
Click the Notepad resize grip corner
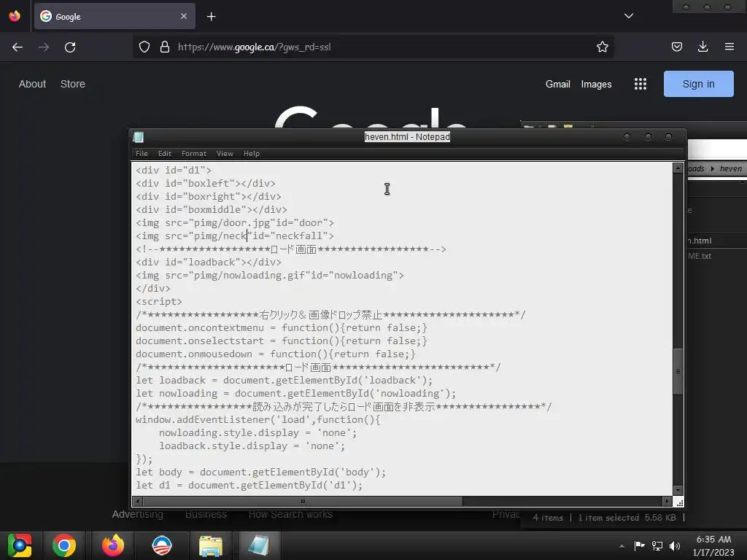point(679,502)
